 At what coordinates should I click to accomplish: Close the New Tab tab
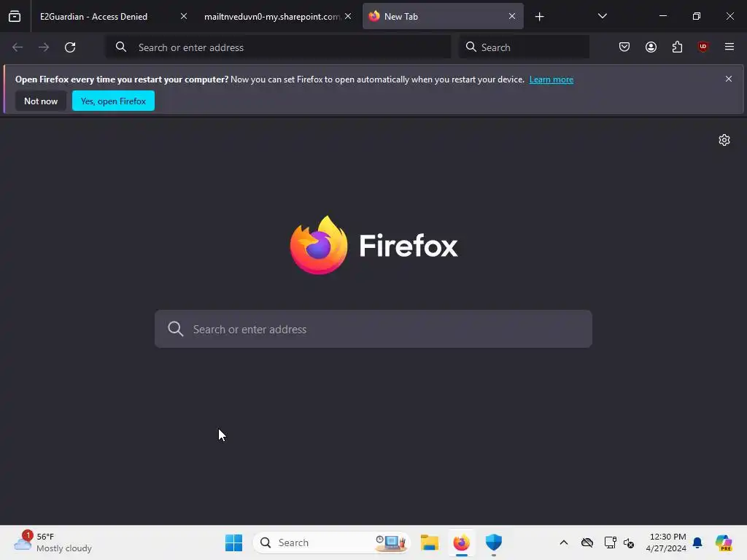(511, 16)
